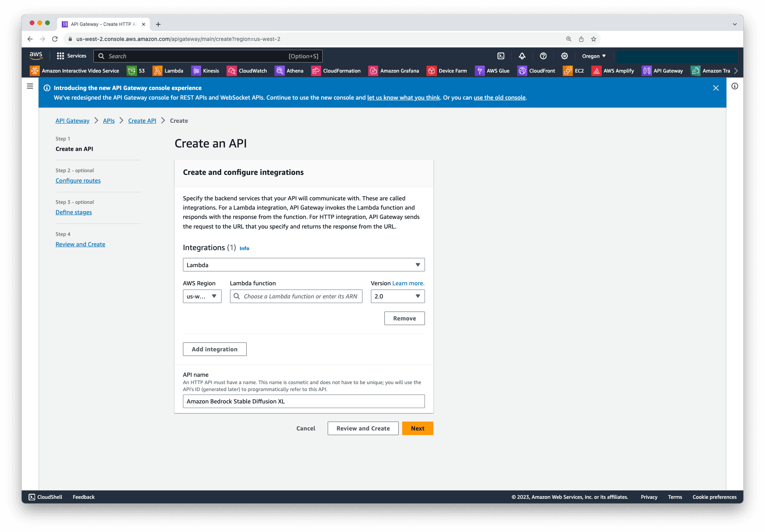Open the Oregon region selector
Screen dimensions: 765x532
click(594, 56)
